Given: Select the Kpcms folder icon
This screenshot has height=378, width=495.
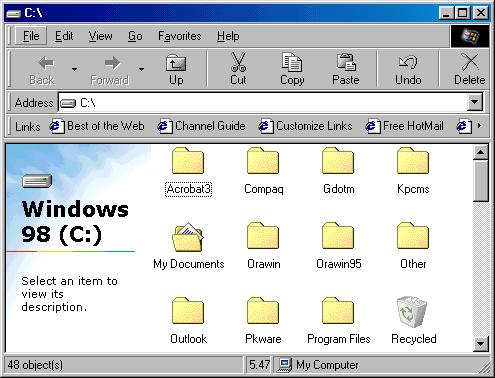Looking at the screenshot, I should [x=413, y=161].
